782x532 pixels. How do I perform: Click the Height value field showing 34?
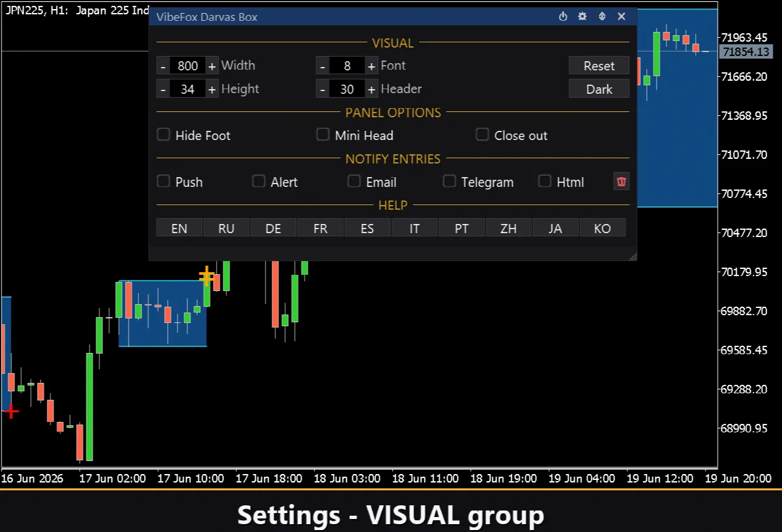click(x=188, y=89)
